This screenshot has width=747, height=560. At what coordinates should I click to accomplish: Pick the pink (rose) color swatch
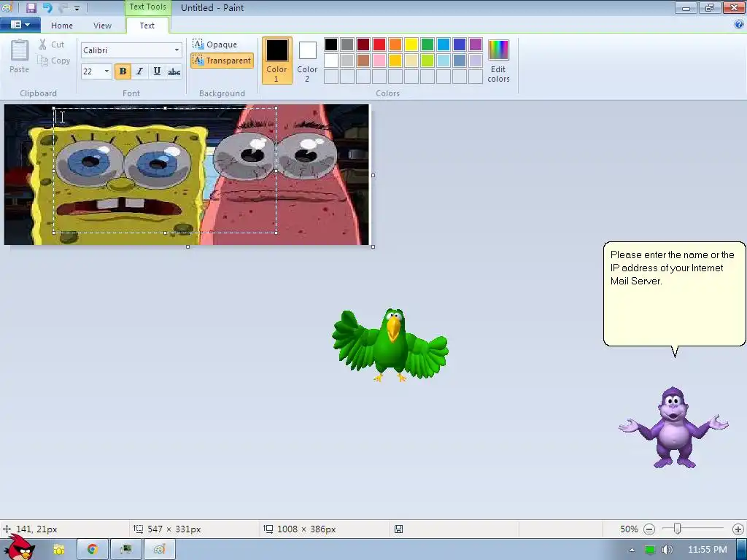coord(379,61)
